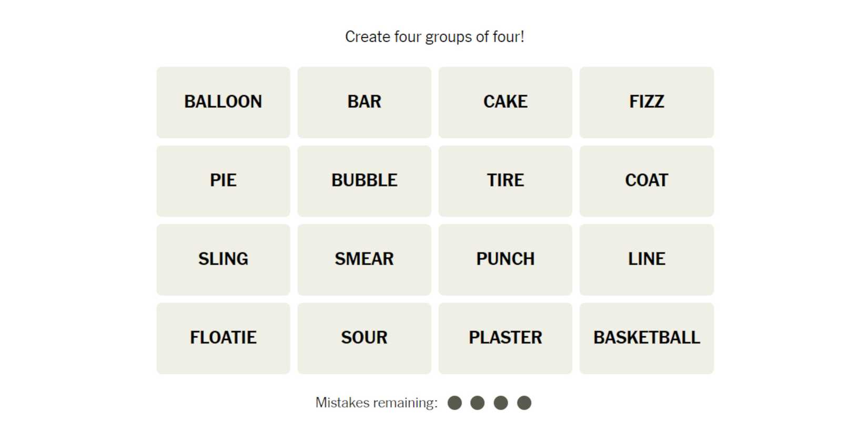Pick the SMEAR tile
The width and height of the screenshot is (868, 434).
click(x=364, y=259)
